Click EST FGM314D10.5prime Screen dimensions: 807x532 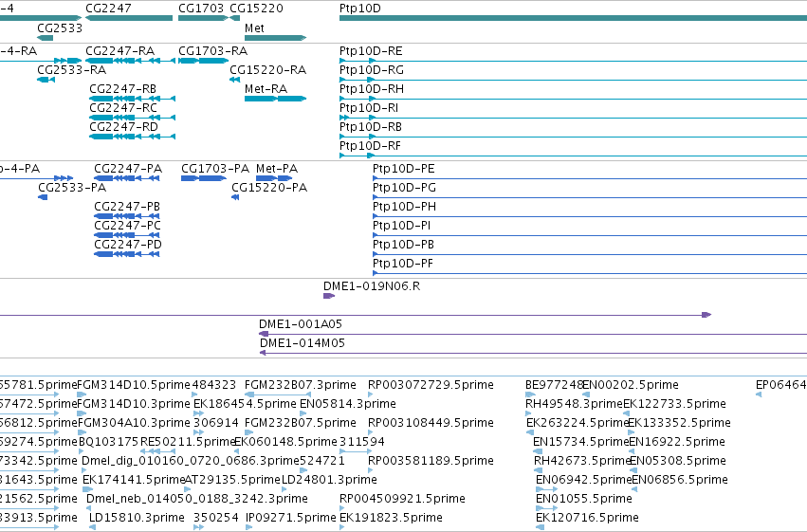tap(82, 394)
